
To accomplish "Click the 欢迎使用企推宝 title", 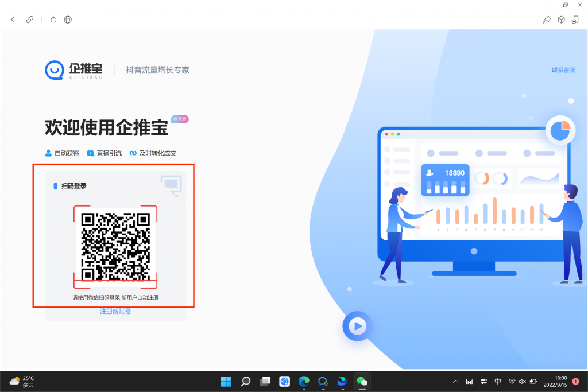I will coord(106,128).
